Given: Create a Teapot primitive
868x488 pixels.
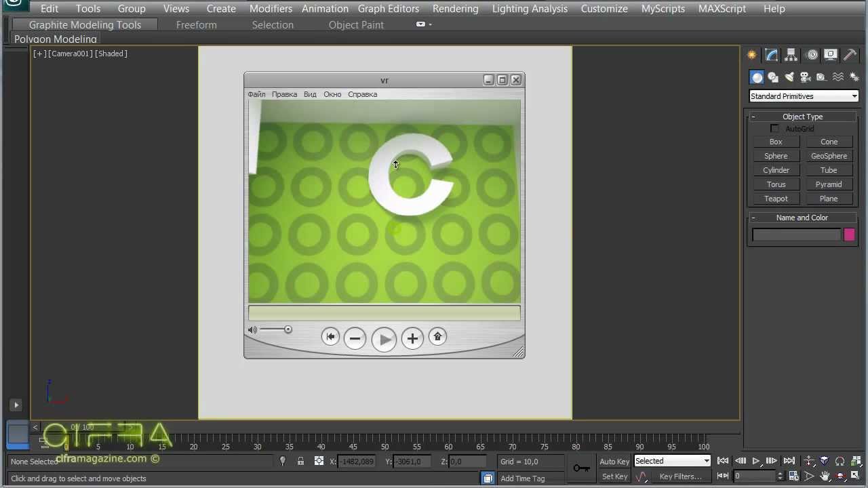Looking at the screenshot, I should (776, 199).
